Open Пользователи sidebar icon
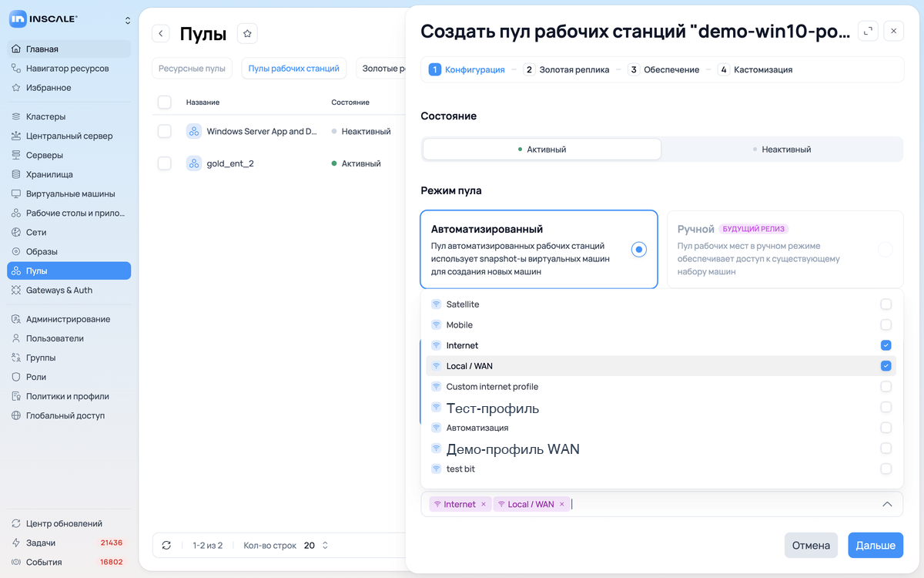This screenshot has width=924, height=578. [x=16, y=338]
